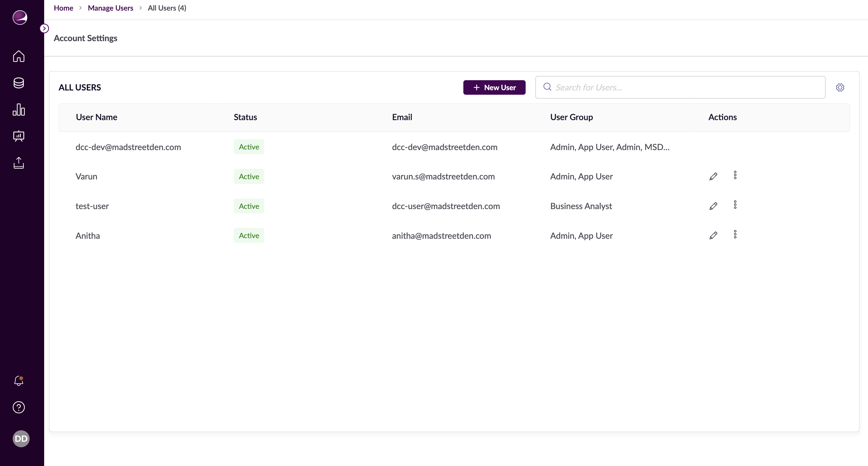Click the presentation dashboard icon in sidebar
The width and height of the screenshot is (868, 466).
coord(18,136)
